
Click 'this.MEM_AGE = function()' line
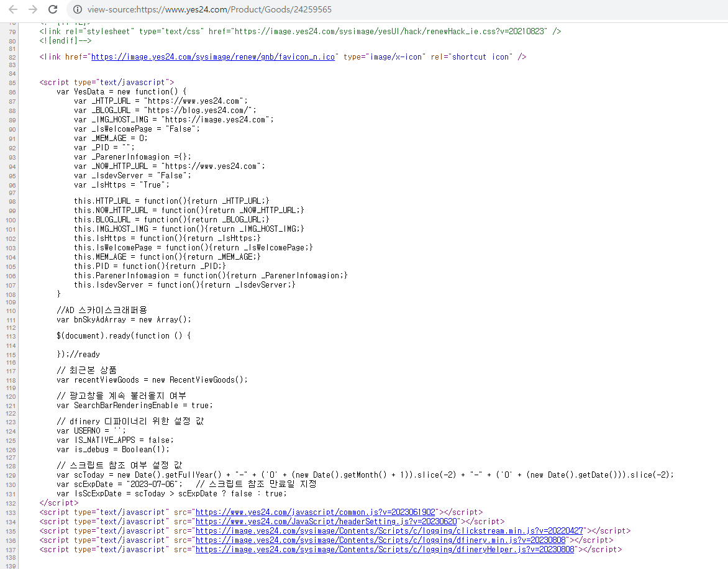[x=167, y=257]
